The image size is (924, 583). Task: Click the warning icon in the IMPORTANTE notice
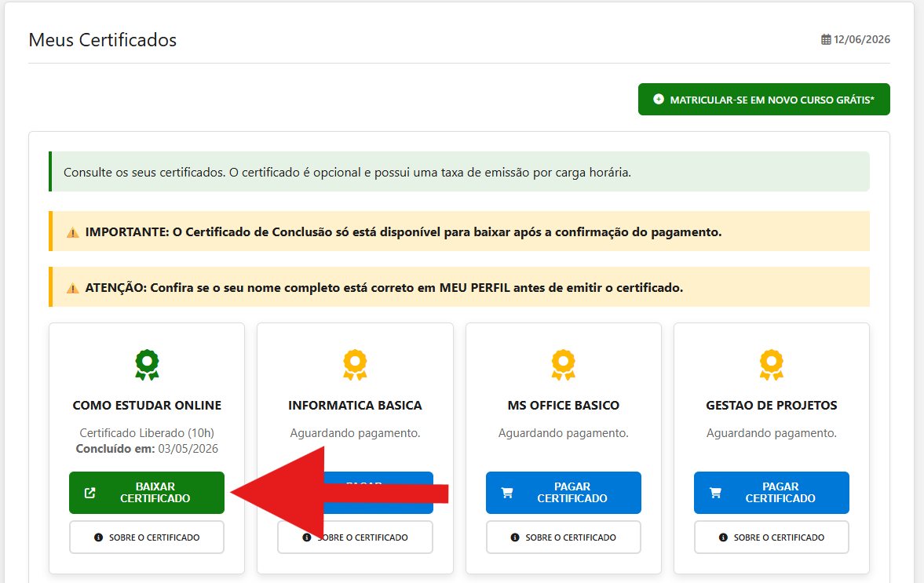[x=72, y=232]
